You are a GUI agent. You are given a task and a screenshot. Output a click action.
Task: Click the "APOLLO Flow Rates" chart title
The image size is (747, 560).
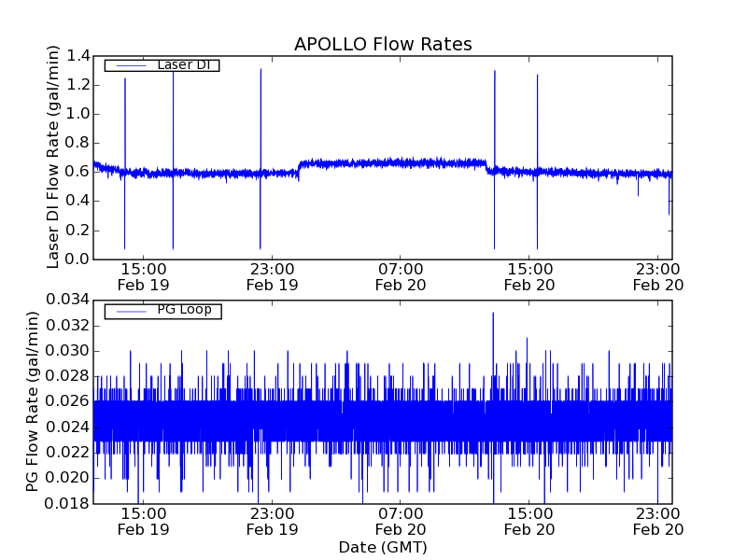[383, 44]
